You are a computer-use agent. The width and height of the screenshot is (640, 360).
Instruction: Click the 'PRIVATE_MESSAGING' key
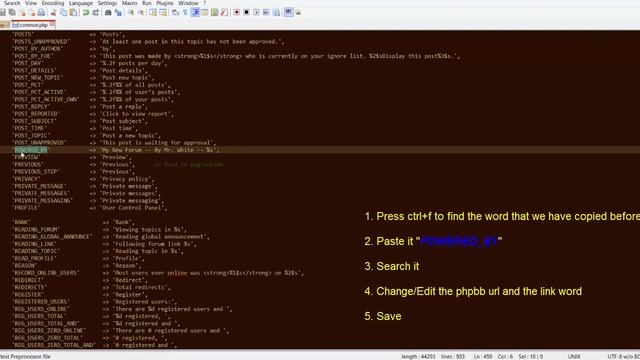[42, 200]
